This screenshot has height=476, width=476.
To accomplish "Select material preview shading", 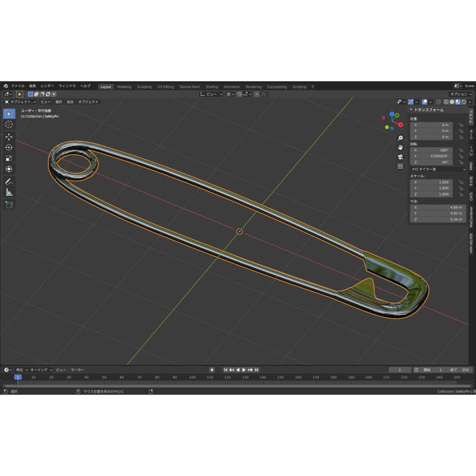I will (457, 102).
